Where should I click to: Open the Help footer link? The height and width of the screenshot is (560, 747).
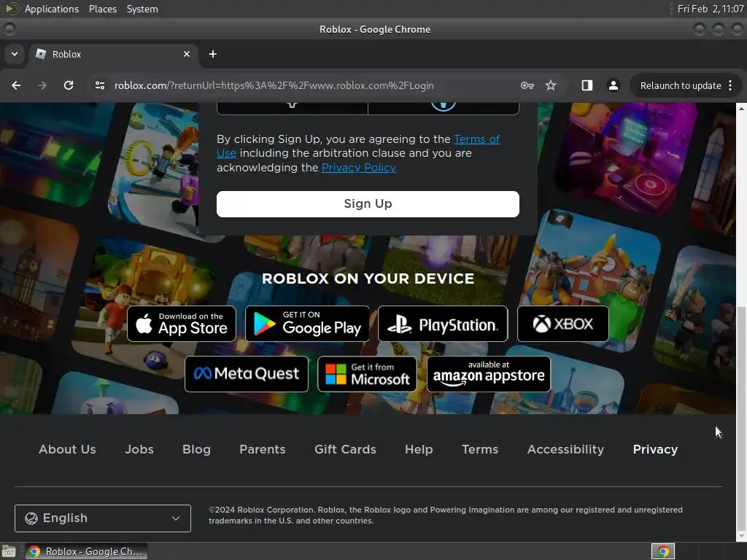419,449
